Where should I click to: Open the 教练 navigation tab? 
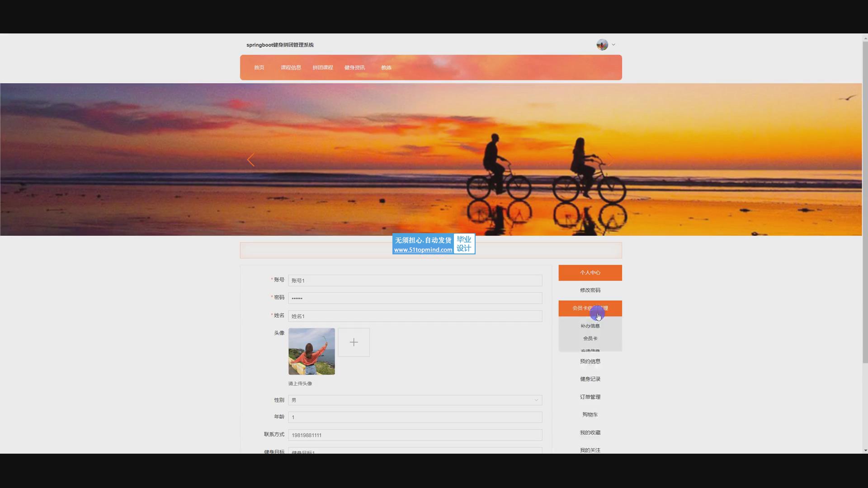[x=386, y=68]
